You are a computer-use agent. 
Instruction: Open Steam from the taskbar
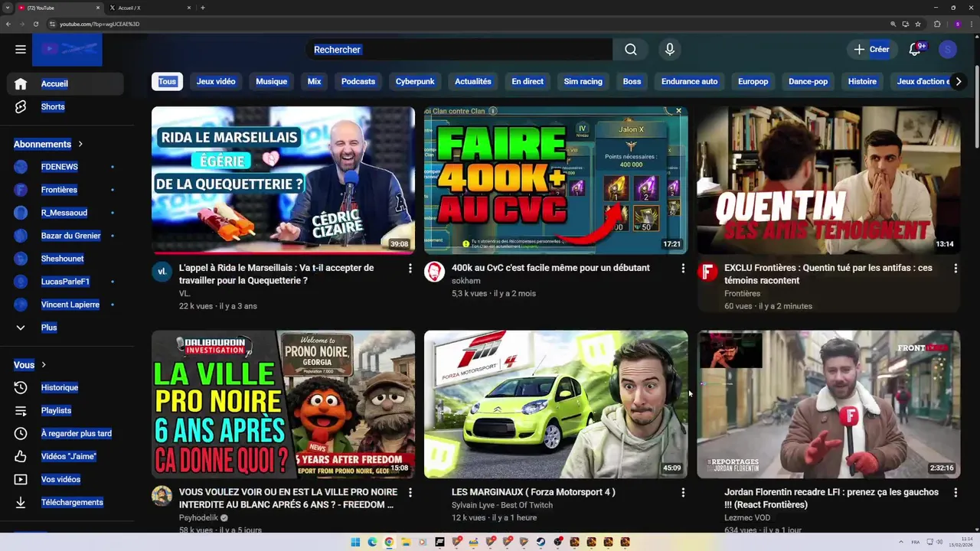[x=541, y=542]
